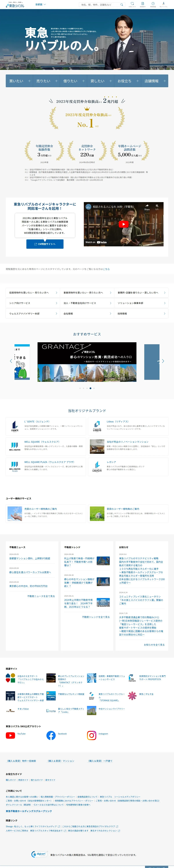This screenshot has width=174, height=868.
Task: Select the first carousel dot
Action: tap(80, 388)
